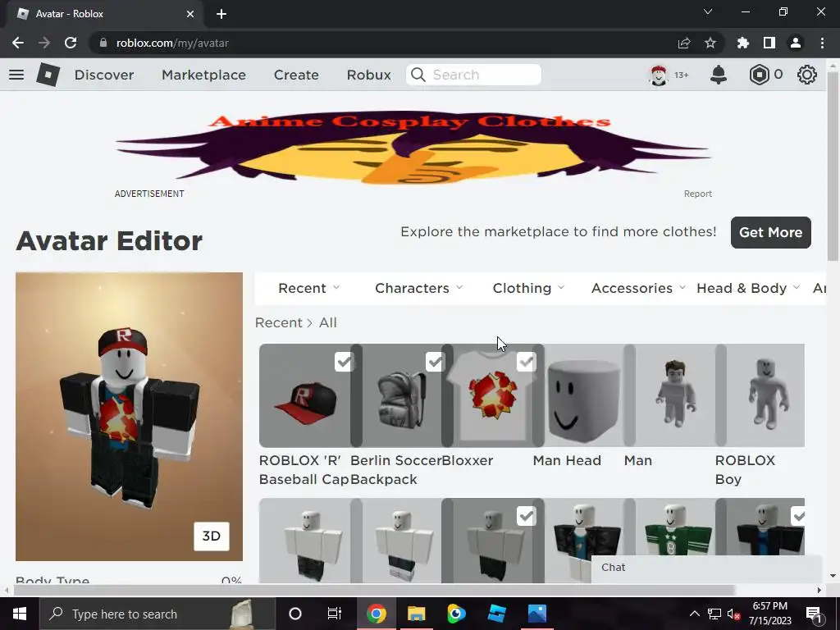This screenshot has width=840, height=630.
Task: Toggle Chrome side panel icon
Action: pos(769,43)
